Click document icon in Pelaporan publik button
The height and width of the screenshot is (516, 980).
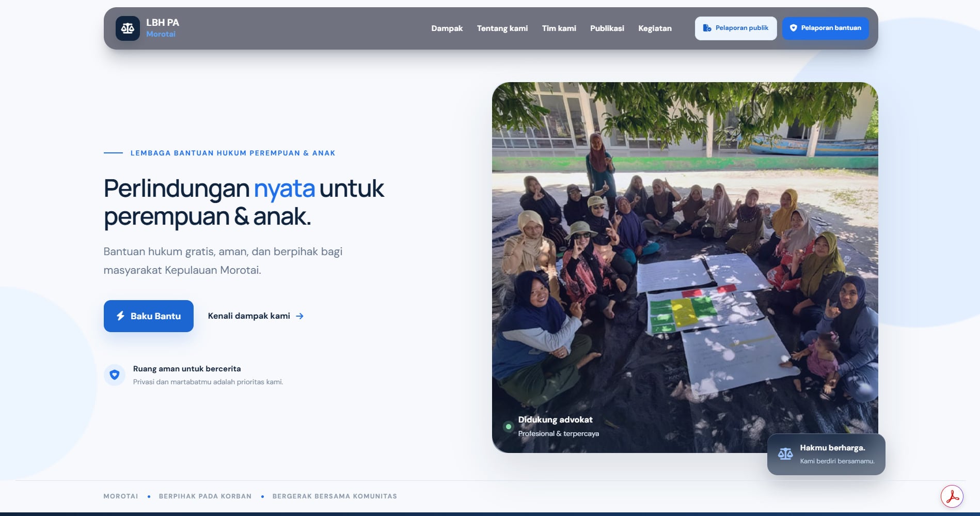(707, 28)
